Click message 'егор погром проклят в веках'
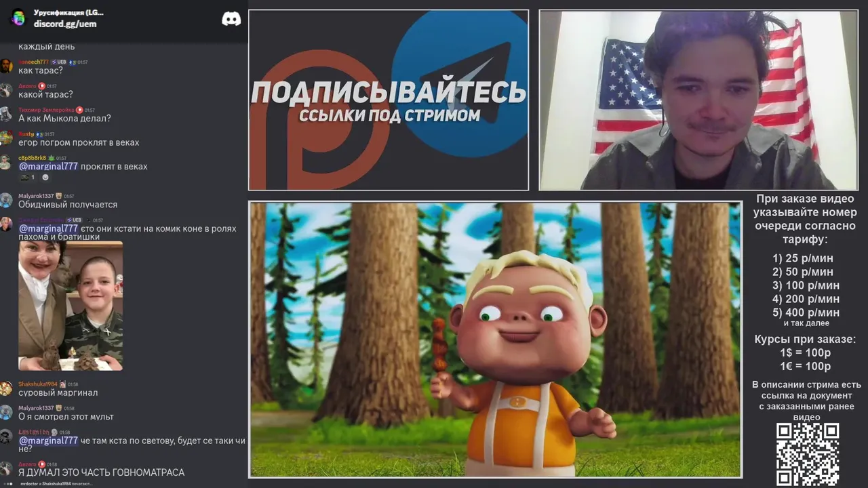The height and width of the screenshot is (488, 868). pos(79,142)
